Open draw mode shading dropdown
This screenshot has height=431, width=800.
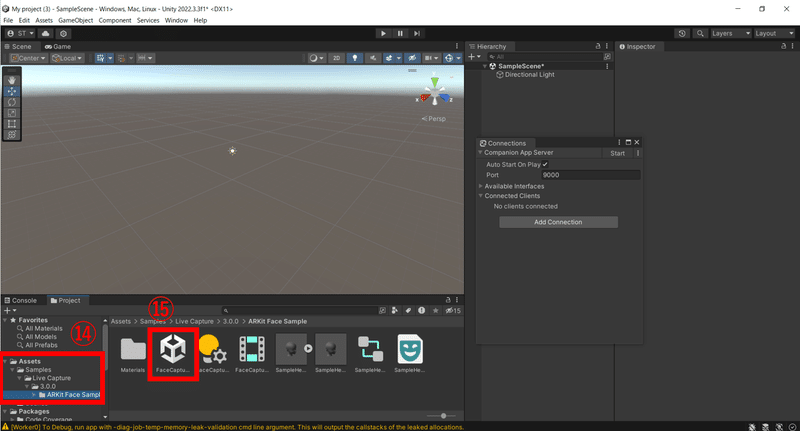317,58
